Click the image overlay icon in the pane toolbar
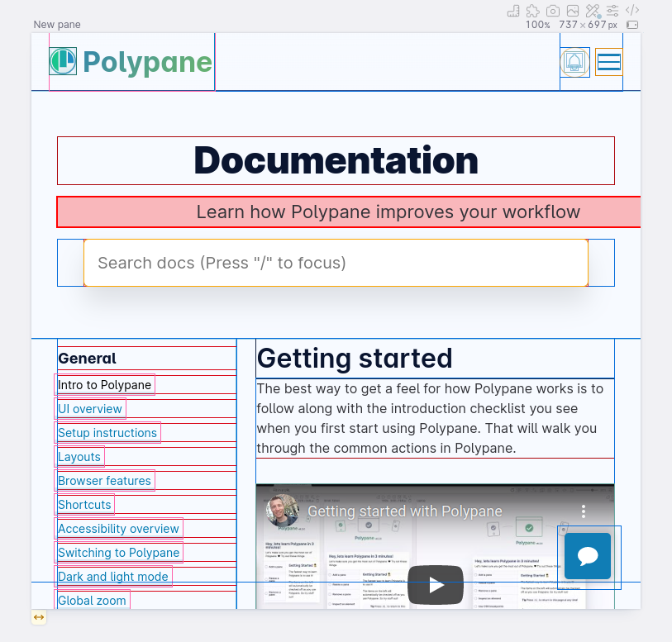The height and width of the screenshot is (642, 672). pos(573,11)
